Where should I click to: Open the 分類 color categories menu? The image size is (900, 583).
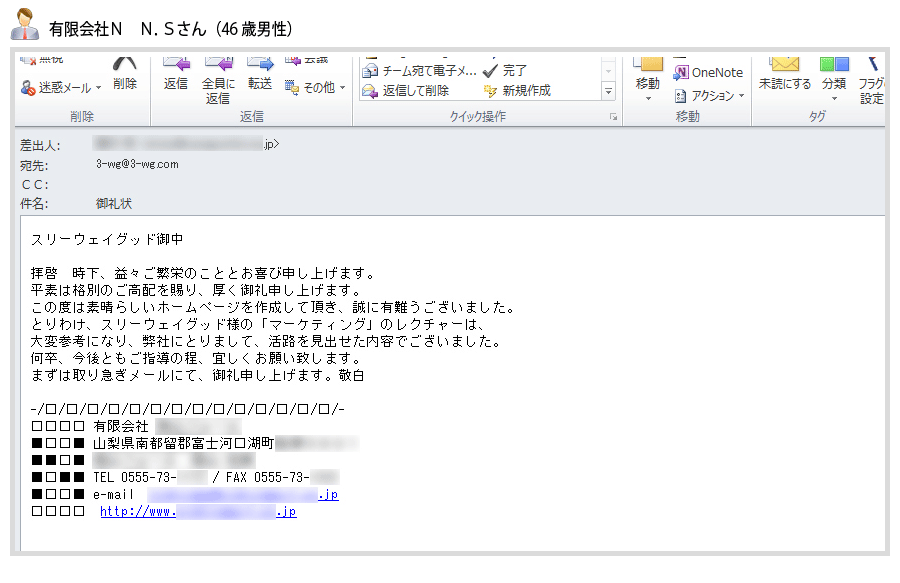pos(833,88)
